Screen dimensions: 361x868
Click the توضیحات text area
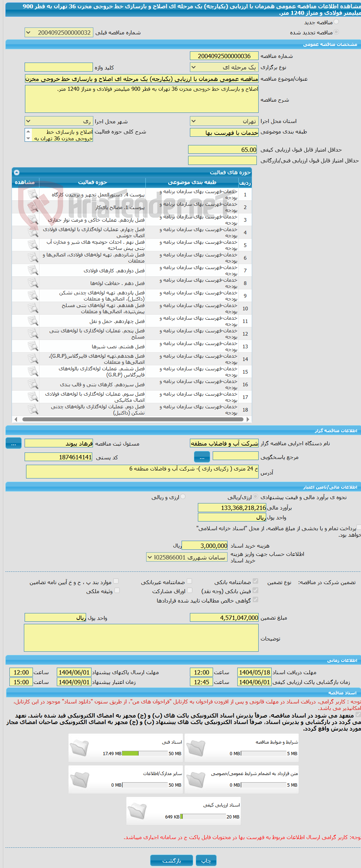click(x=141, y=638)
